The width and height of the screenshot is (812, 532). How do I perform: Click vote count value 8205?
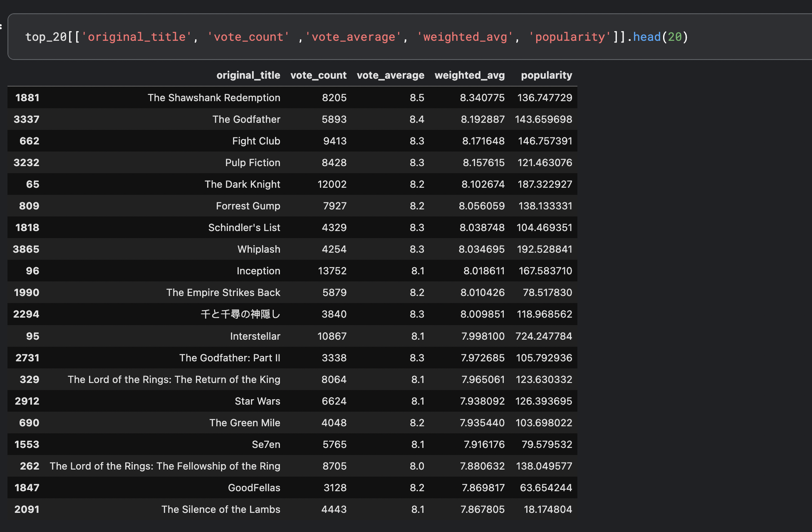[x=334, y=98]
